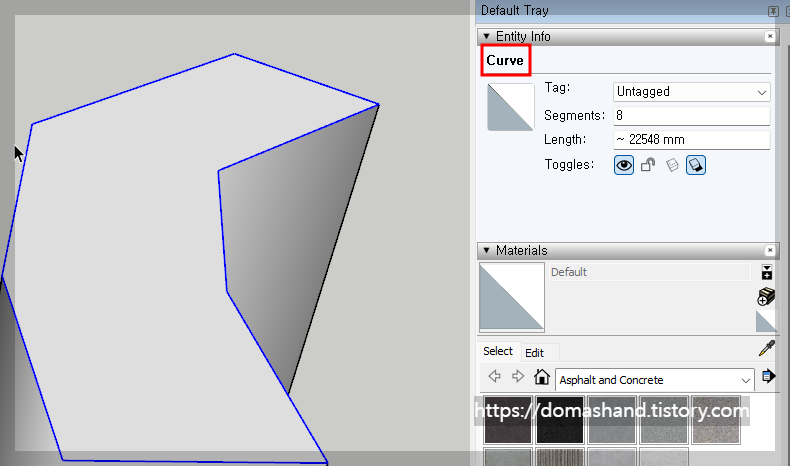Show the secondary selection pane icon
Viewport: 790px width, 466px height.
coord(766,273)
